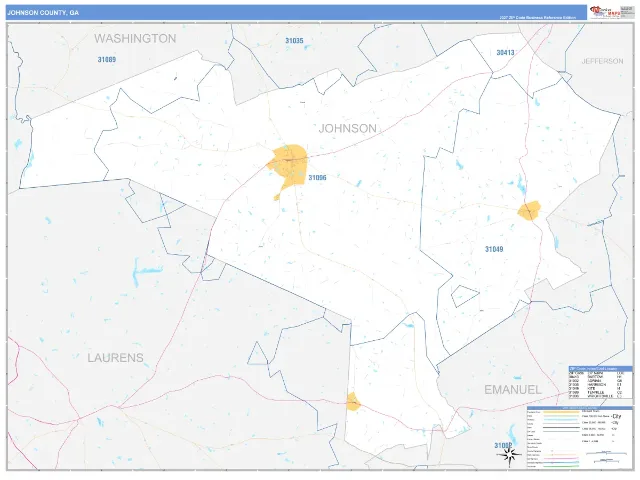Click the JOHNSON COUNTY, GA title
Screen dimensions: 640x480
pos(43,13)
